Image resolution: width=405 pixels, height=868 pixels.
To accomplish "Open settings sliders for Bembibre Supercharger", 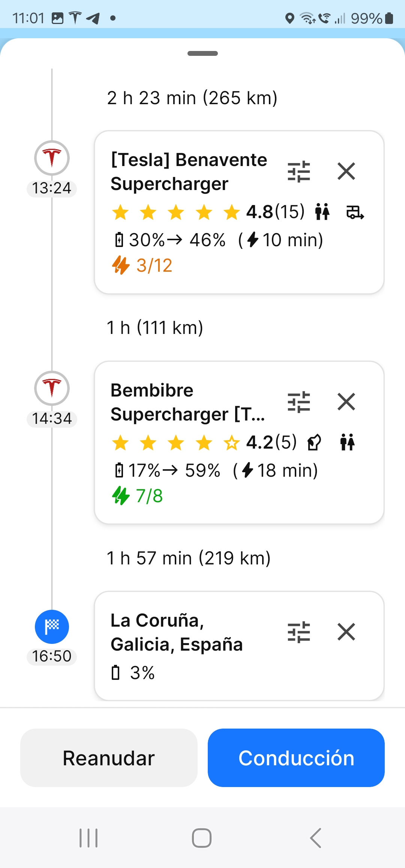I will pyautogui.click(x=299, y=402).
